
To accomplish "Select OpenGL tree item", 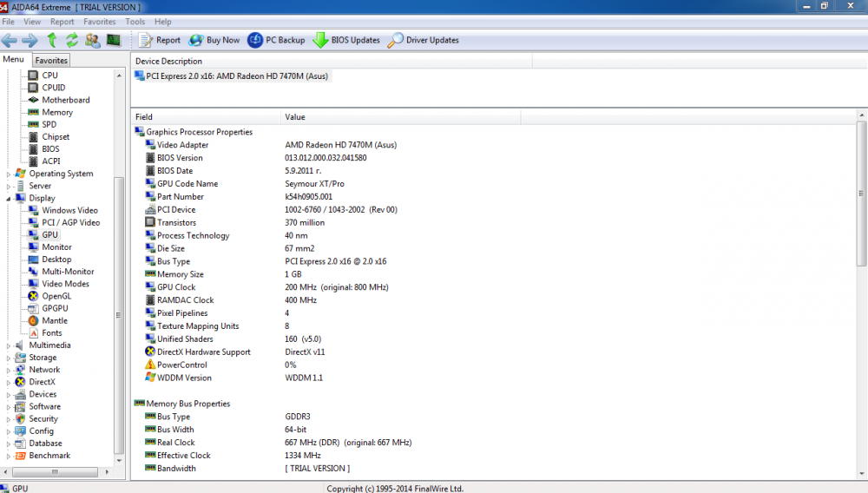I will click(56, 296).
